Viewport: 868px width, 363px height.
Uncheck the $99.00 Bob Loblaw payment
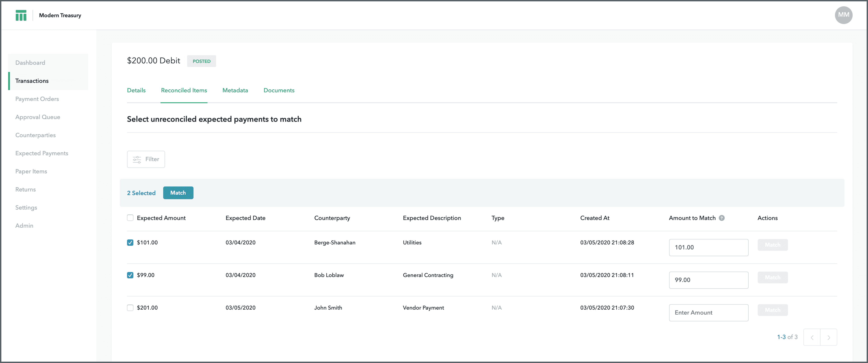130,275
